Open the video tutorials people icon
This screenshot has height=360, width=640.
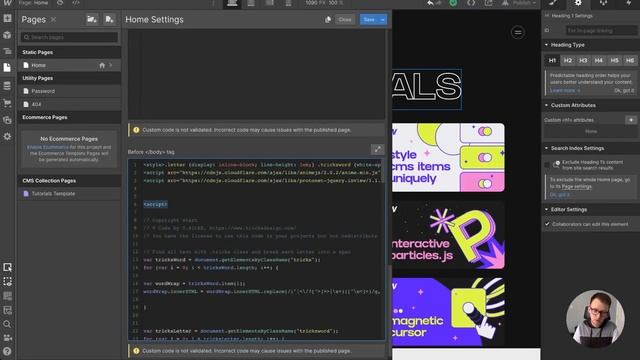pos(7,338)
